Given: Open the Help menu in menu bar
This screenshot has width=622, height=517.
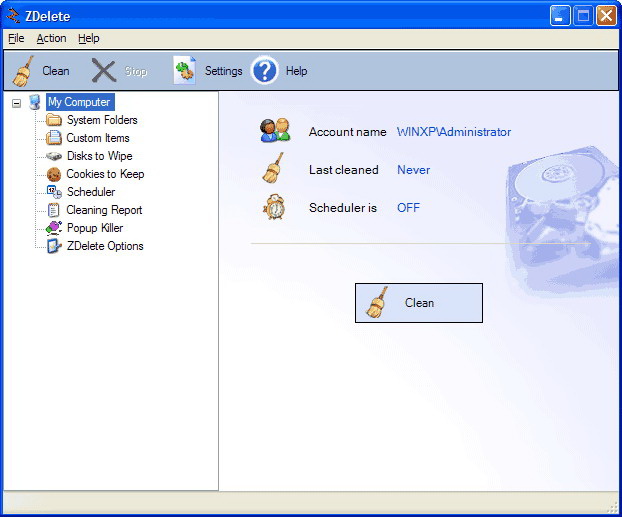Looking at the screenshot, I should click(x=88, y=38).
